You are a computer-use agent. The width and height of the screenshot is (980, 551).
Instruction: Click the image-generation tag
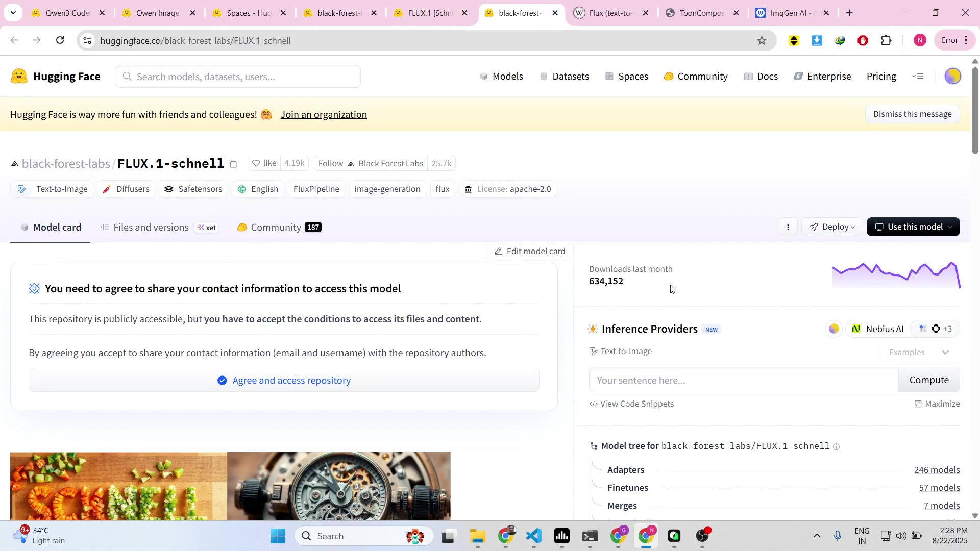tap(387, 189)
